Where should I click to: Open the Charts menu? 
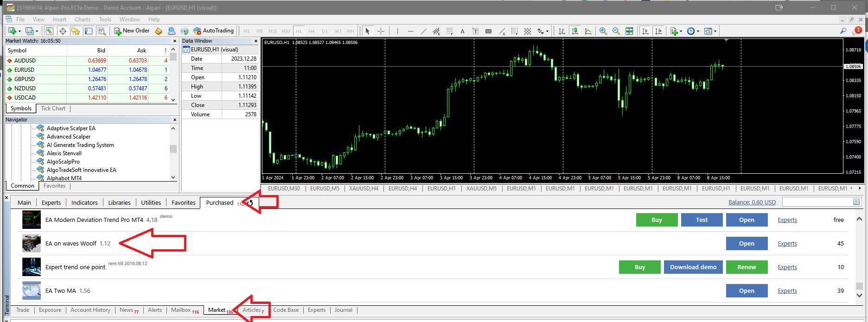click(83, 19)
